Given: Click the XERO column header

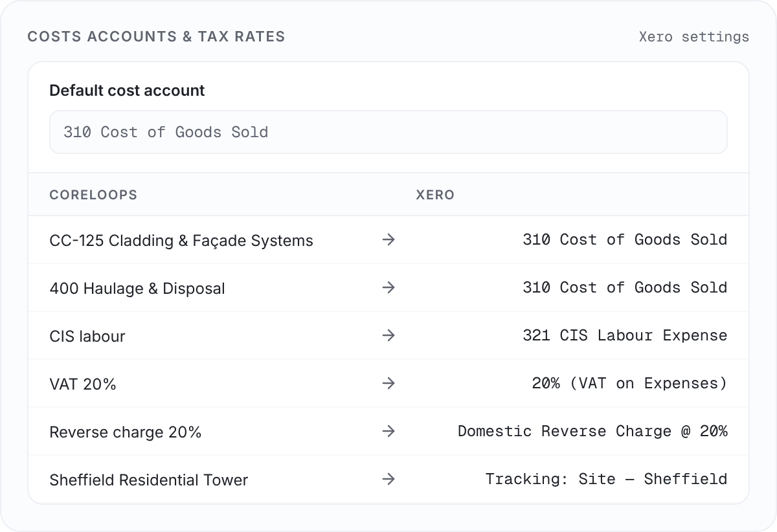Looking at the screenshot, I should 435,195.
